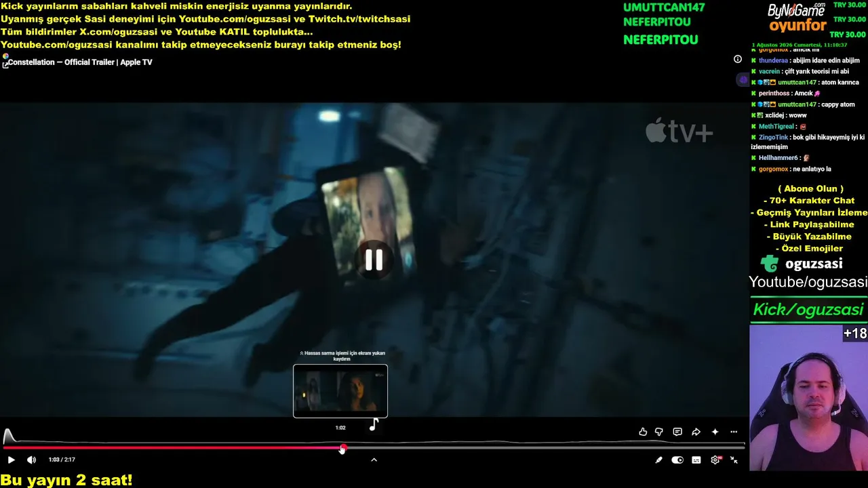
Task: Click the red playhead on the progress bar
Action: coord(343,448)
